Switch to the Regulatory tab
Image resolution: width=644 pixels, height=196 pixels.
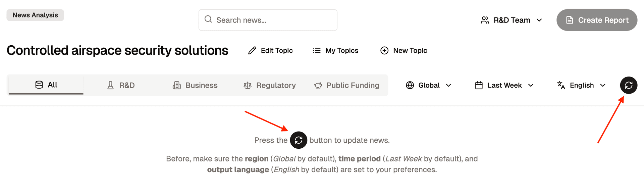[x=270, y=85]
